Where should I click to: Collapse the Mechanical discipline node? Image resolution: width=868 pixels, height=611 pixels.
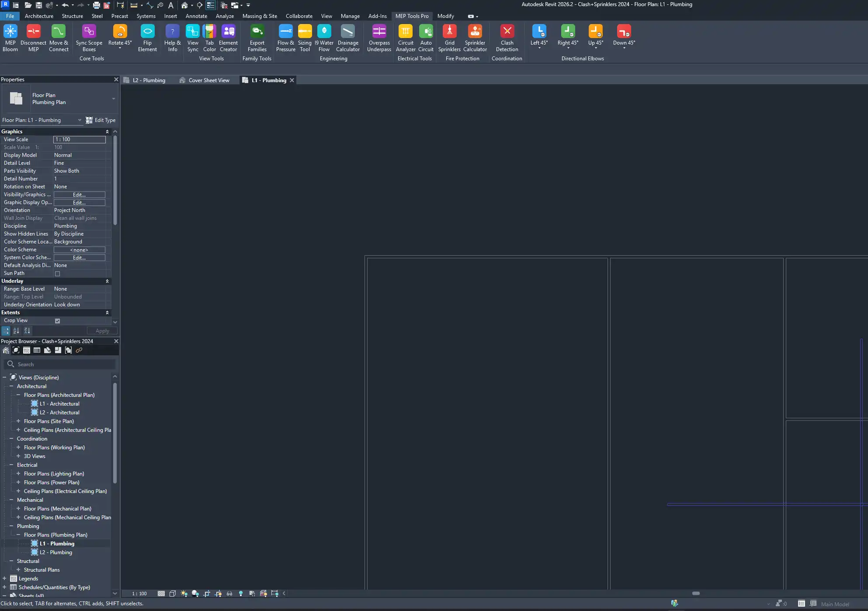coord(11,500)
